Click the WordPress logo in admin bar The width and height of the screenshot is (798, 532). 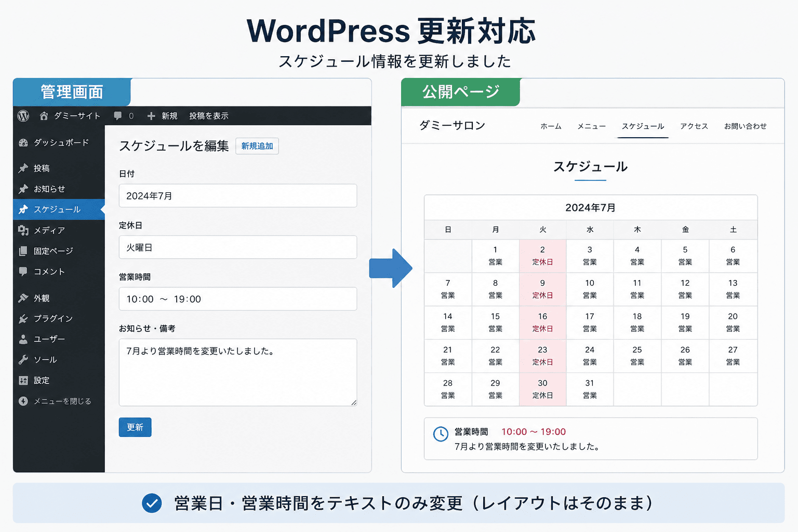point(23,116)
